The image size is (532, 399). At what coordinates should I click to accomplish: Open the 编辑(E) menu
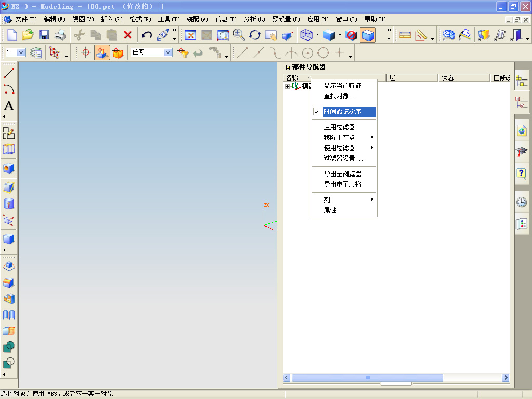pos(54,19)
